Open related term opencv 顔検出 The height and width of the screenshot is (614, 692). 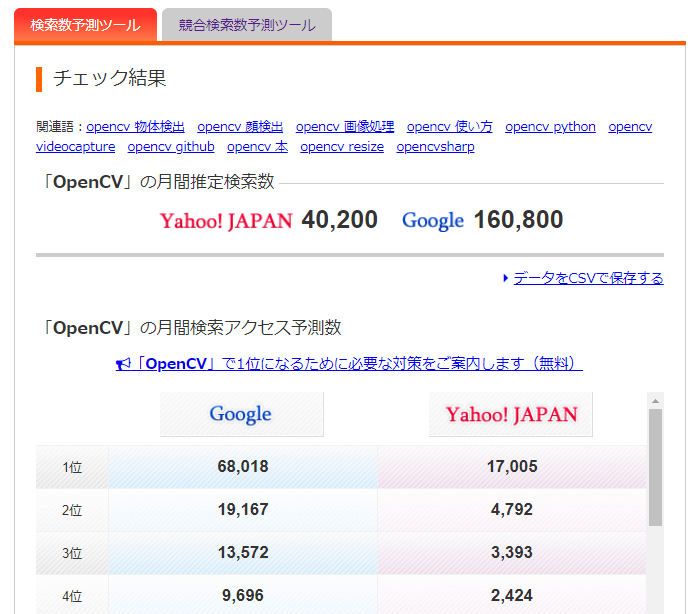(x=240, y=127)
